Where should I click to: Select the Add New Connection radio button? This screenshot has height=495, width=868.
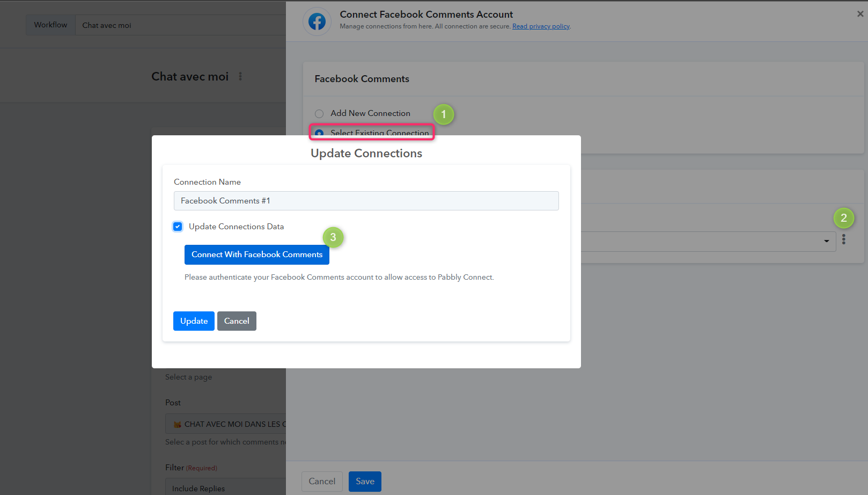click(319, 113)
